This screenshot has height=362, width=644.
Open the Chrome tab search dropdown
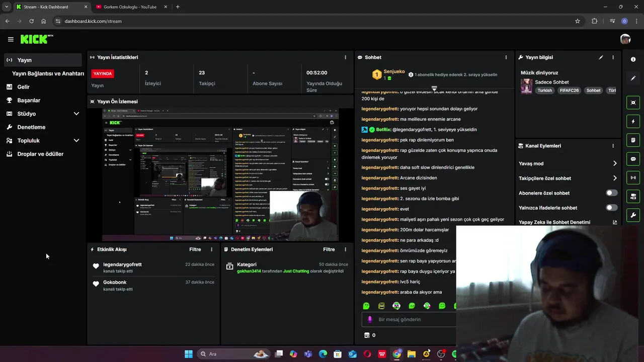[x=6, y=7]
